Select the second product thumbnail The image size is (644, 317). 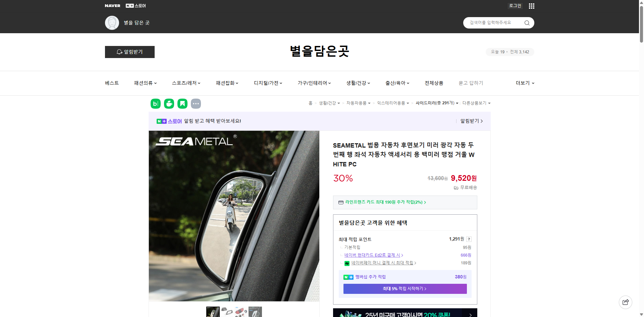tap(227, 312)
